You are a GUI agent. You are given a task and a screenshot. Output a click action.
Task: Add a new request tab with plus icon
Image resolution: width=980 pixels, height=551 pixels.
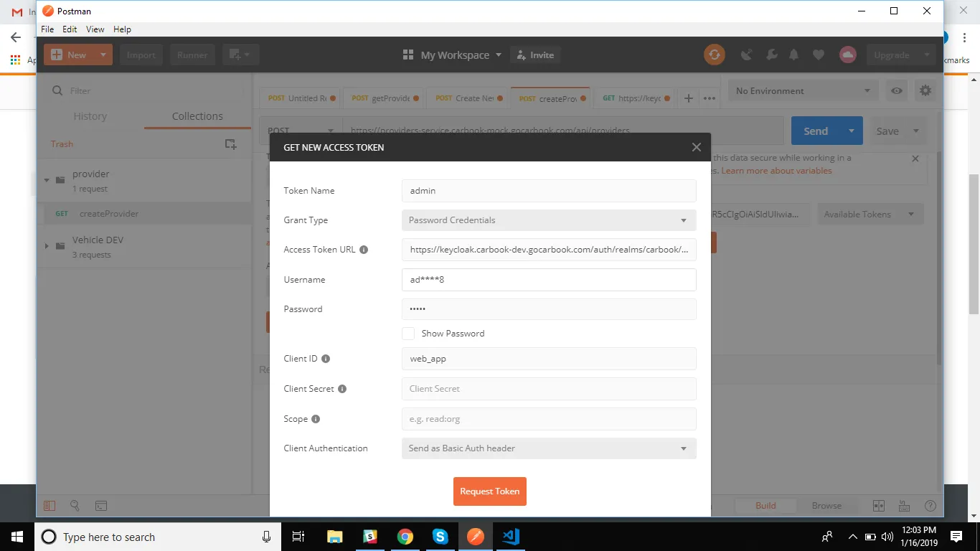689,98
